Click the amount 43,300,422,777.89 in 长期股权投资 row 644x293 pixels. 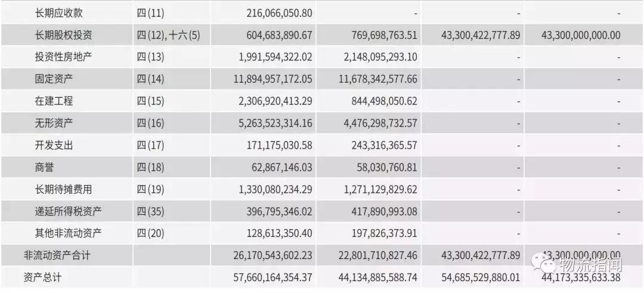tap(481, 35)
